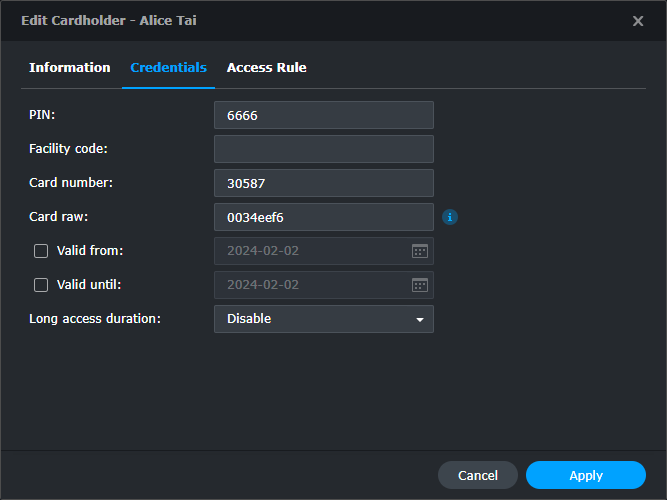Click the dialog title Edit Cardholder - Alice Tai
This screenshot has width=667, height=500.
point(109,20)
